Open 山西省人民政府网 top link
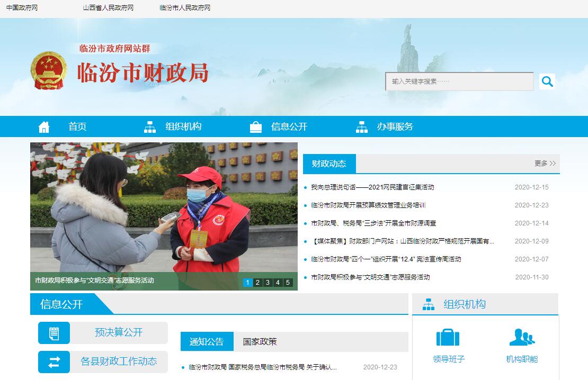The image size is (588, 380). 108,8
